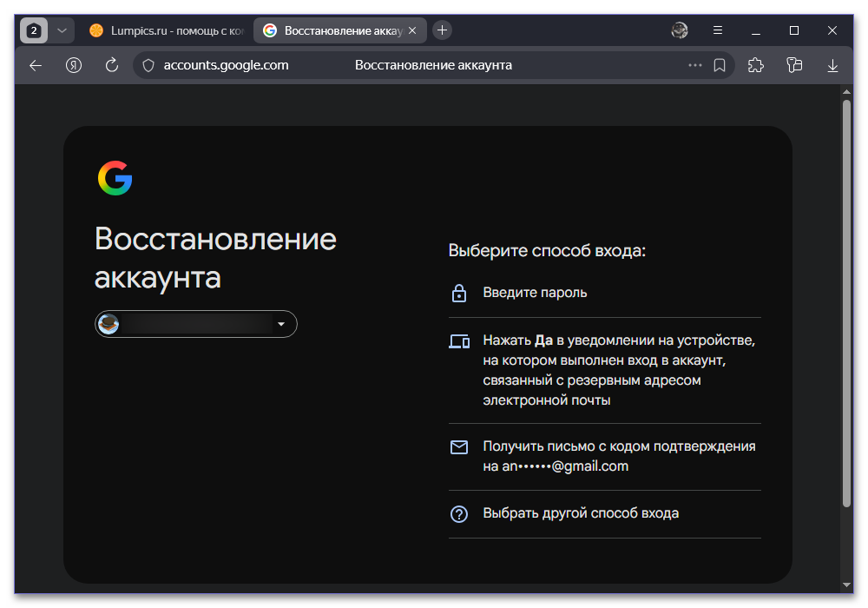The width and height of the screenshot is (868, 608).
Task: Open a new tab with plus button
Action: [442, 30]
